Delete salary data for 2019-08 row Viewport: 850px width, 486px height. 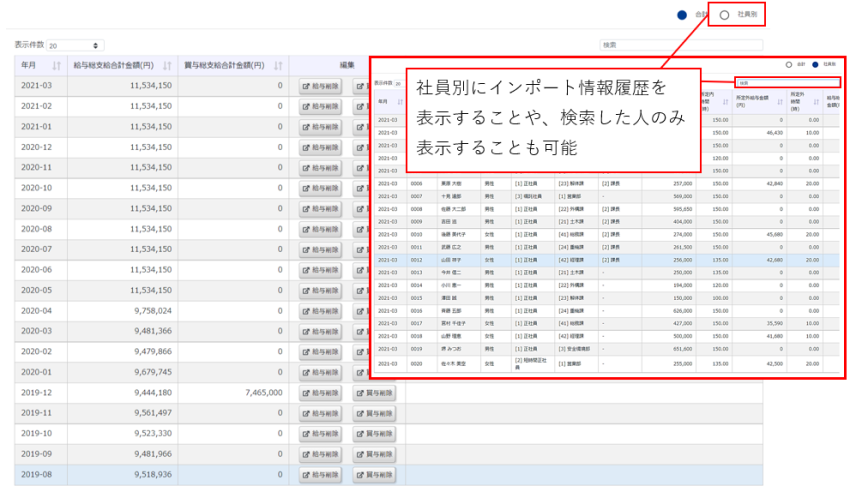point(321,474)
